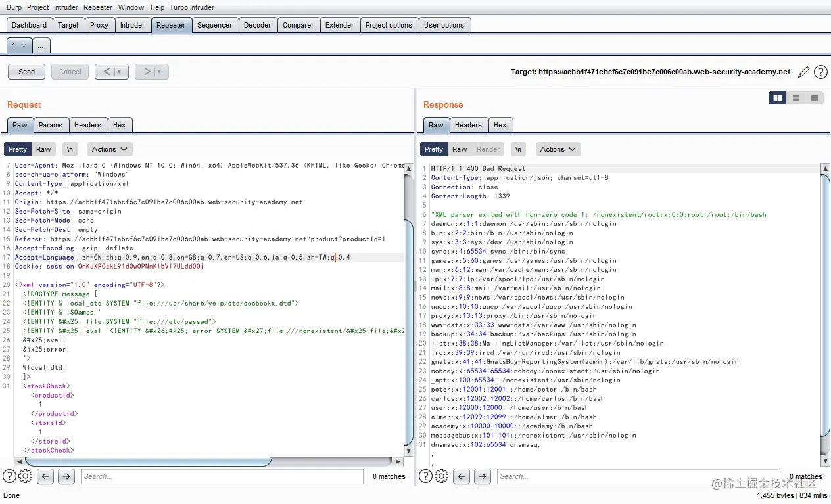This screenshot has height=504, width=831.
Task: Send the request
Action: click(x=27, y=72)
